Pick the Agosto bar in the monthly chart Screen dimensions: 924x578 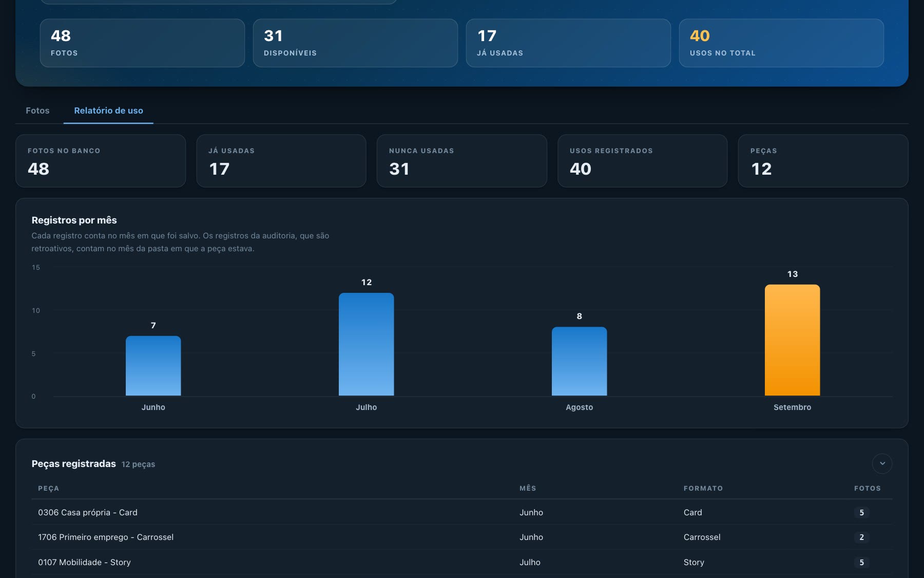click(x=579, y=361)
